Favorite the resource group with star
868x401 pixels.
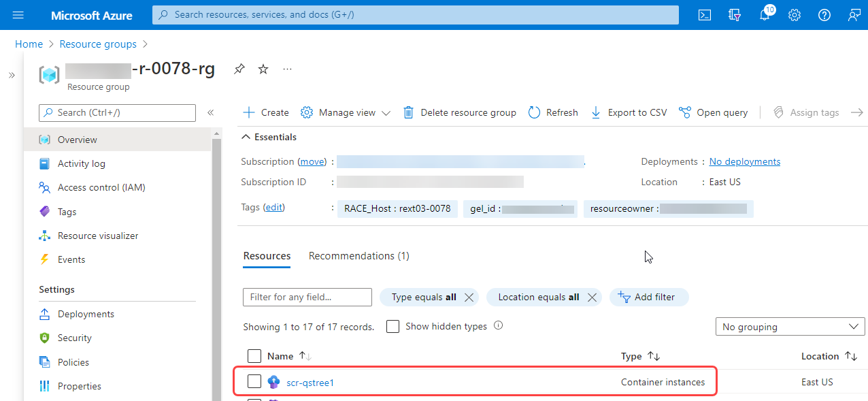(263, 69)
